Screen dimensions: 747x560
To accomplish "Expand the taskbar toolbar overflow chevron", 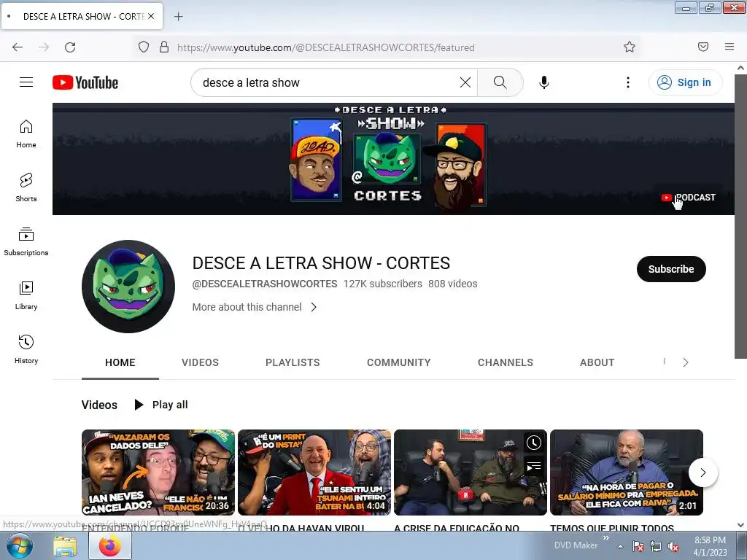I will click(606, 538).
